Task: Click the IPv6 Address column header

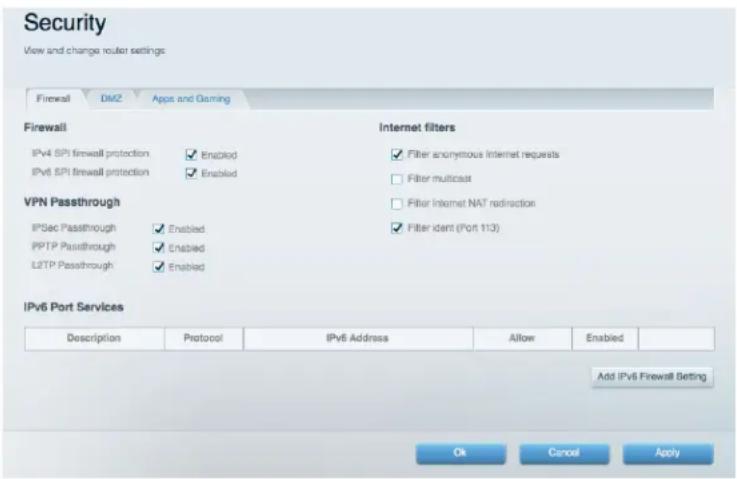Action: coord(358,338)
